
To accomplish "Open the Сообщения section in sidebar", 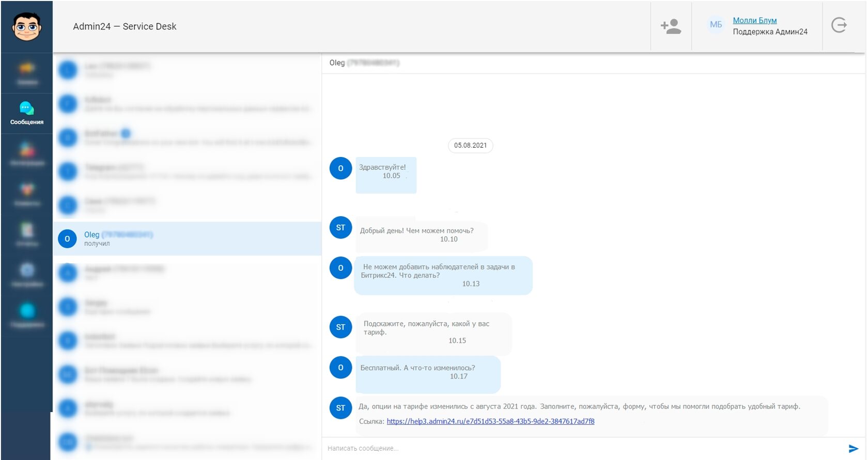I will (27, 114).
